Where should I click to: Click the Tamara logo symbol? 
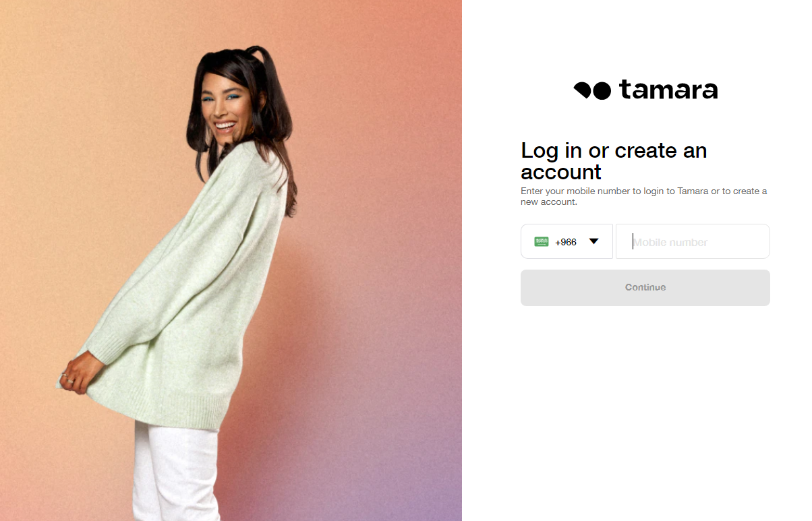click(x=592, y=90)
